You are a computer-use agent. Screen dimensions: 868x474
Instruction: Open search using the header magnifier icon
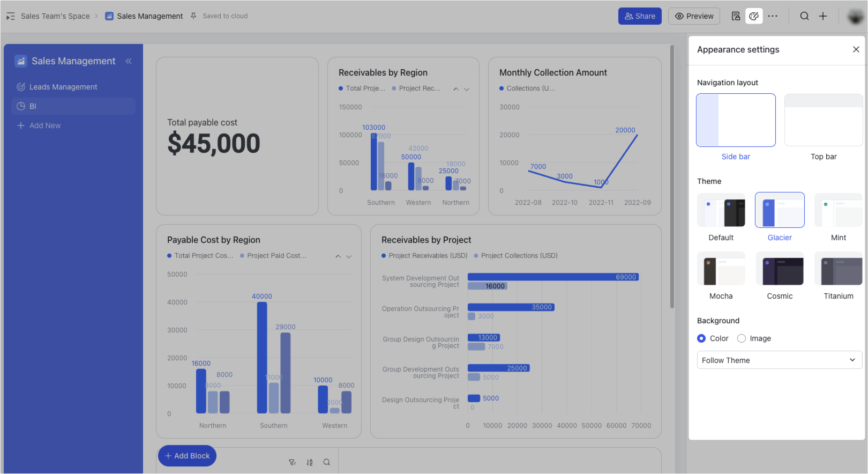coord(804,16)
